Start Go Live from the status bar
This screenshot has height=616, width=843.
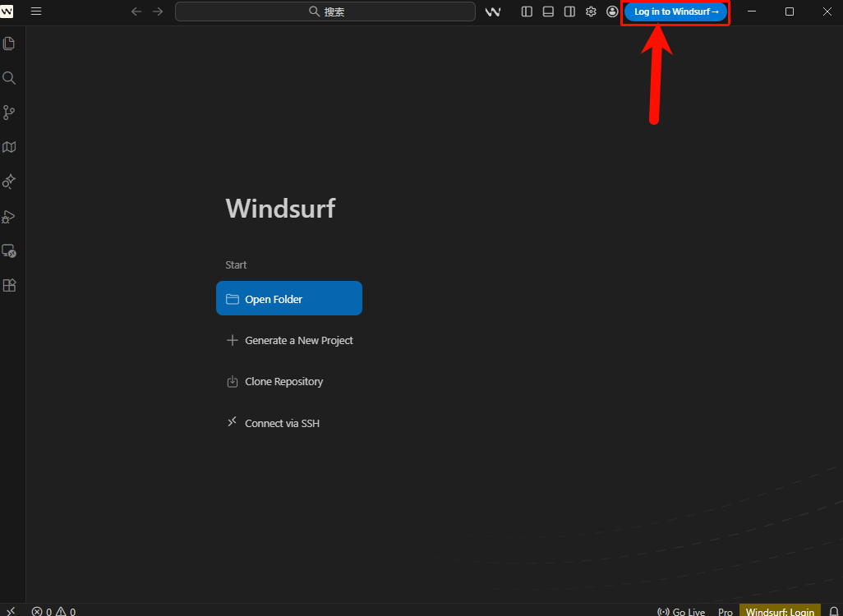pos(682,611)
